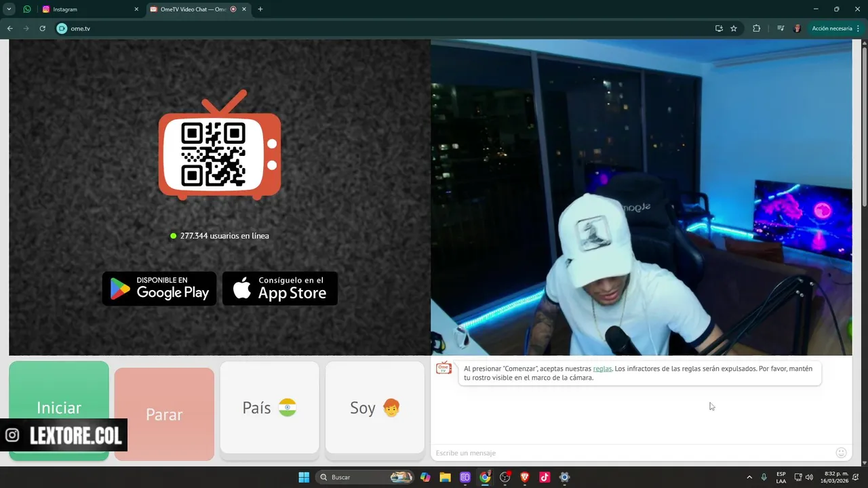Click the local webcam video preview
Screen dimensions: 868x488
coord(641,197)
